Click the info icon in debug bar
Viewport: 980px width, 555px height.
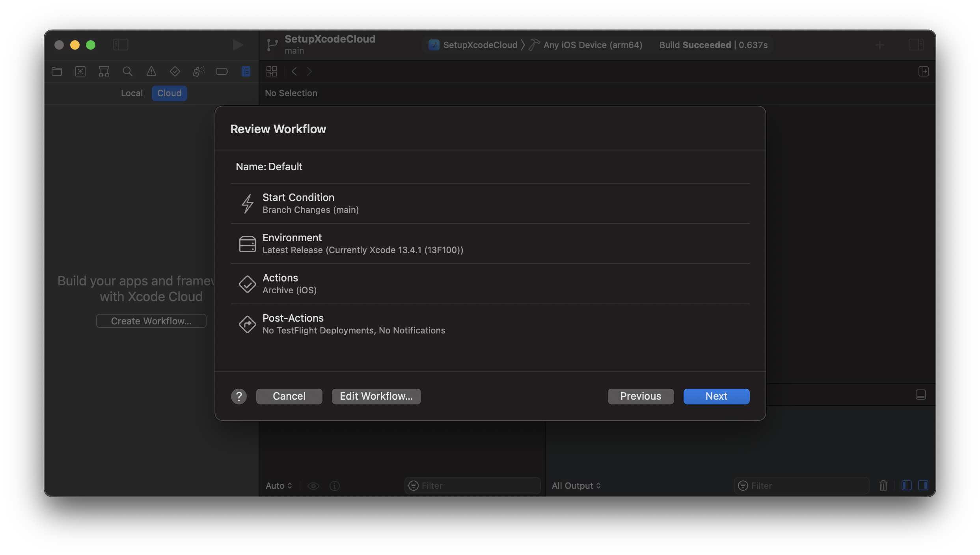335,486
